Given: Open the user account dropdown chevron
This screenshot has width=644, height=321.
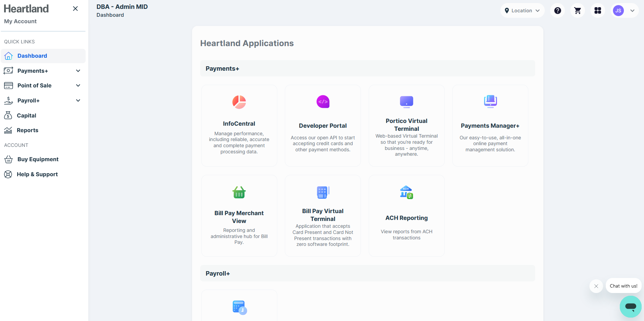Looking at the screenshot, I should (632, 11).
